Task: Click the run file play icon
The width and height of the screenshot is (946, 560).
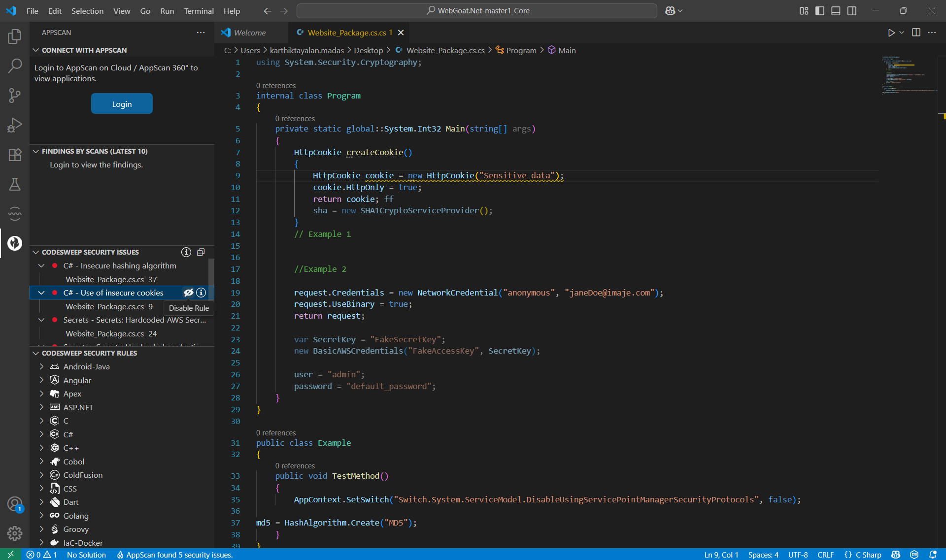Action: [891, 33]
